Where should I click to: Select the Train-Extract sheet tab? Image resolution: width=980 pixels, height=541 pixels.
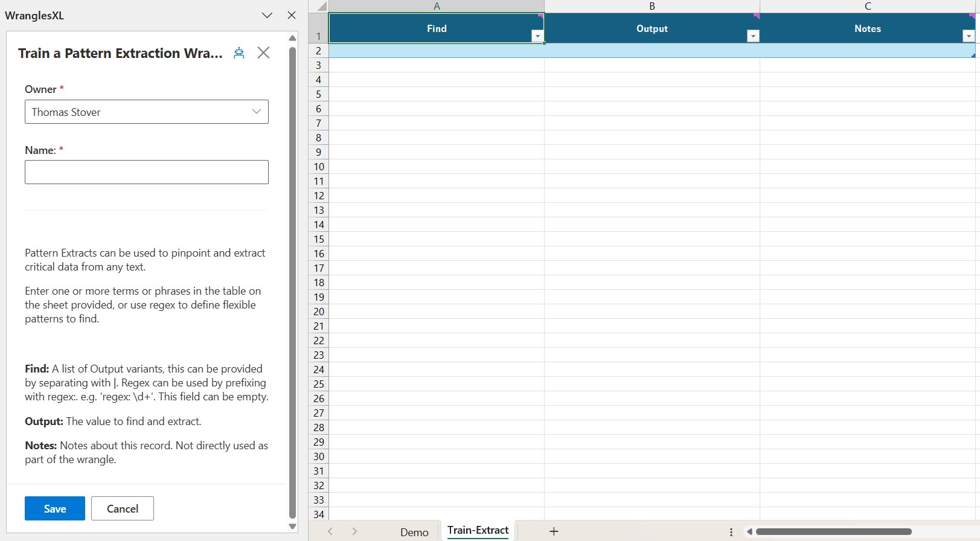(478, 531)
